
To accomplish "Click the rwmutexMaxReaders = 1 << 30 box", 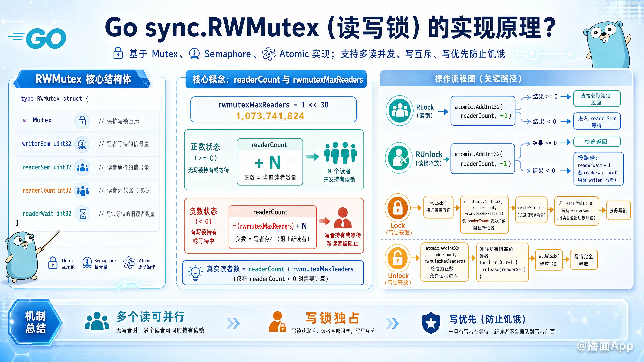I will point(274,110).
